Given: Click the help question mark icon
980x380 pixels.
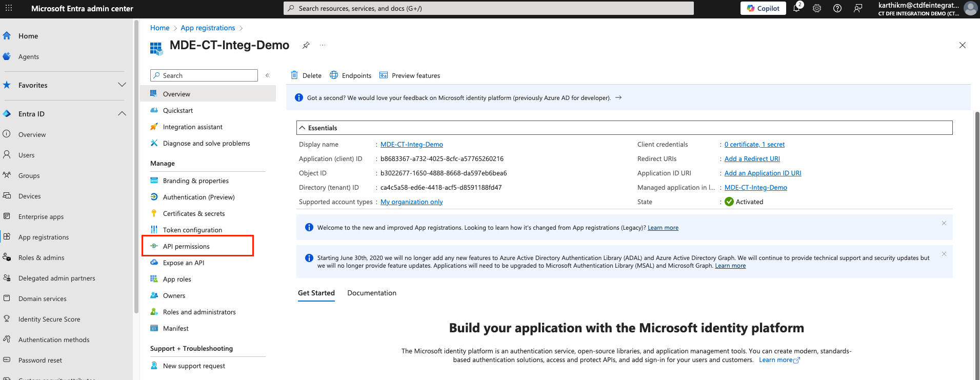Looking at the screenshot, I should point(837,8).
